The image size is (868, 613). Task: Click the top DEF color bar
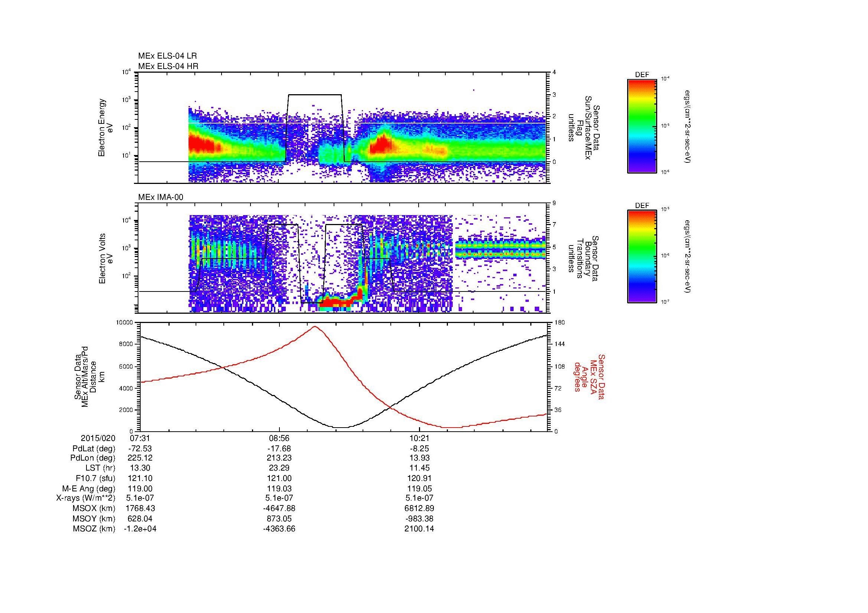(x=642, y=126)
